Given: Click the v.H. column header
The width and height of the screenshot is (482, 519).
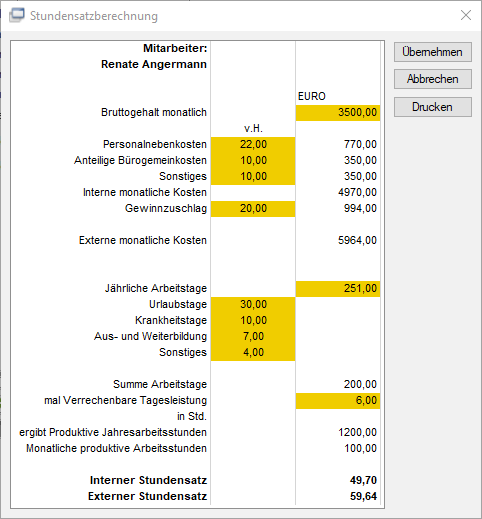Looking at the screenshot, I should [253, 128].
